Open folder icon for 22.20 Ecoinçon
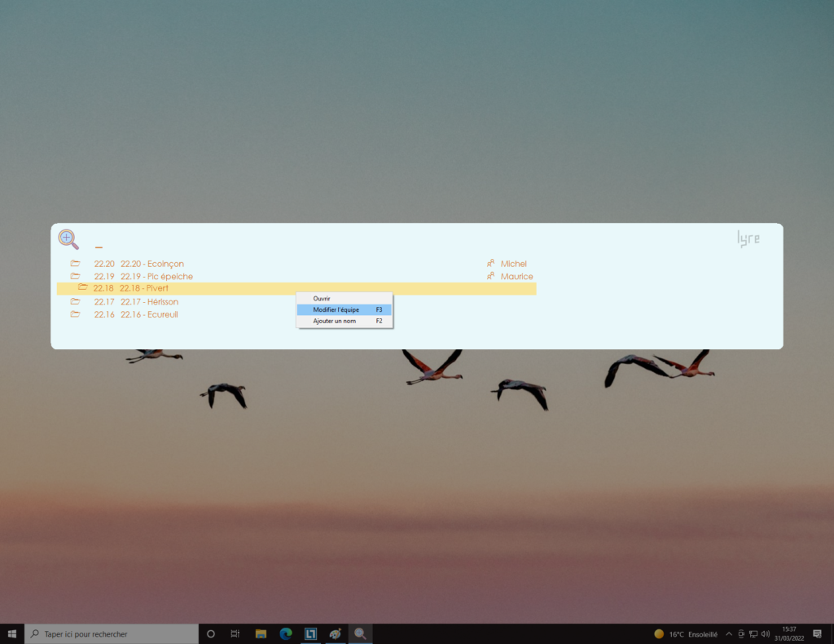 point(76,263)
